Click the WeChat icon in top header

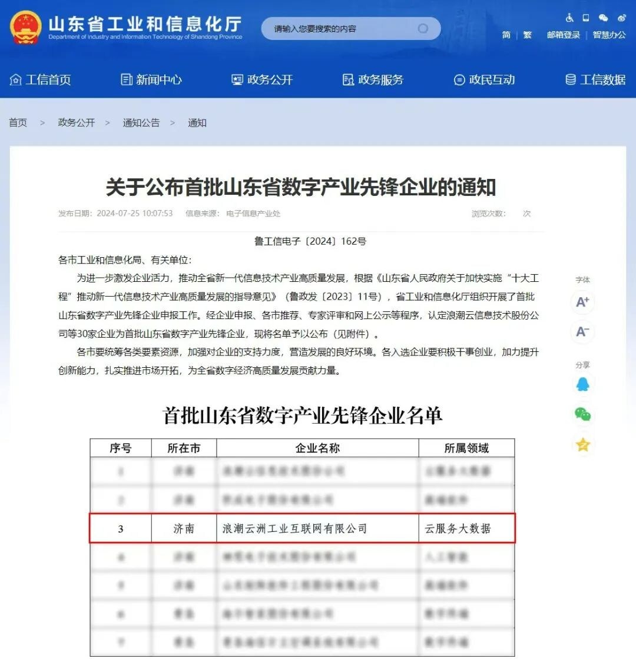[603, 18]
